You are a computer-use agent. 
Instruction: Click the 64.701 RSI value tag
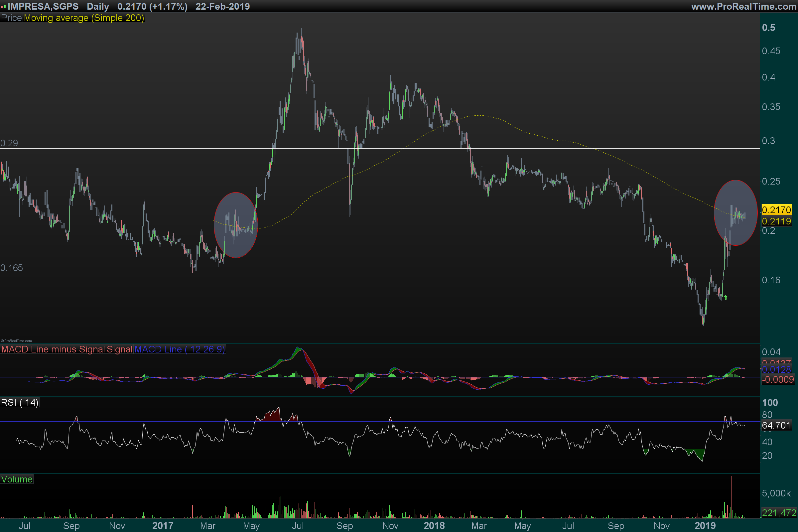776,426
